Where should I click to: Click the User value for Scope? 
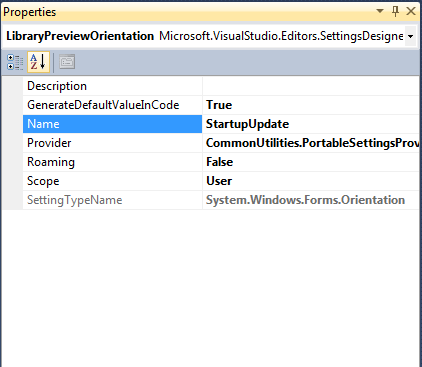219,181
